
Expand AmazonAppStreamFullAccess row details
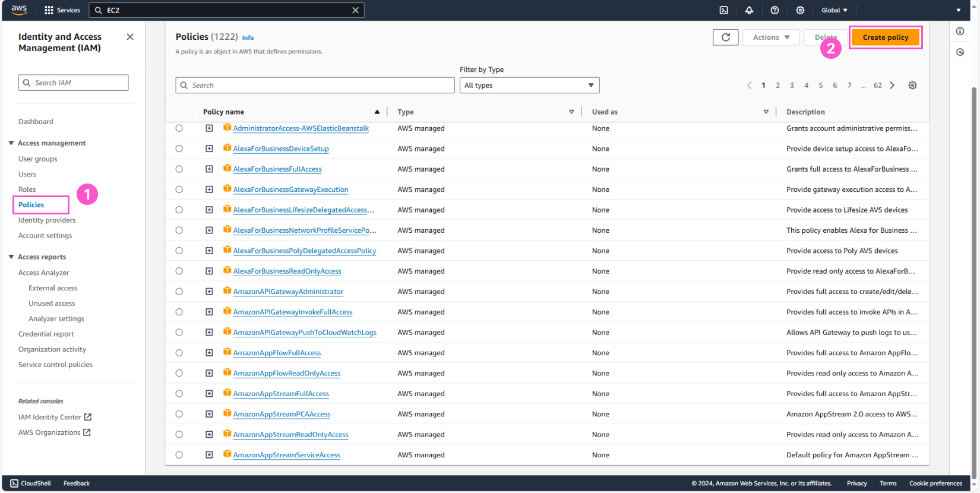(209, 394)
